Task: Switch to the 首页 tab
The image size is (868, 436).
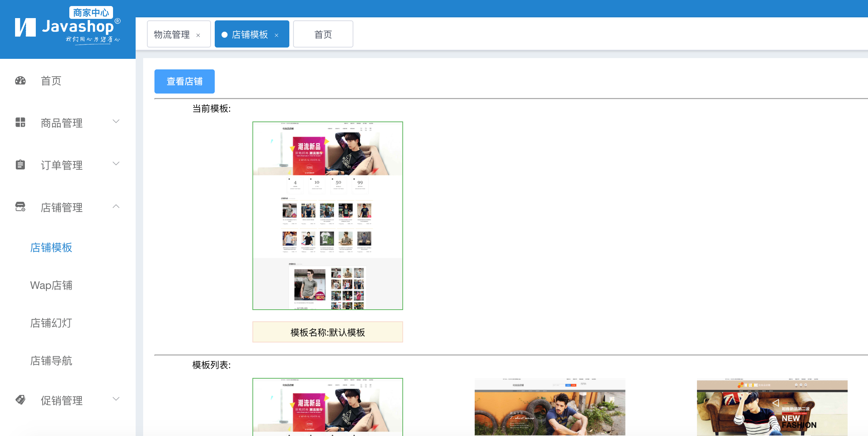Action: coord(323,34)
